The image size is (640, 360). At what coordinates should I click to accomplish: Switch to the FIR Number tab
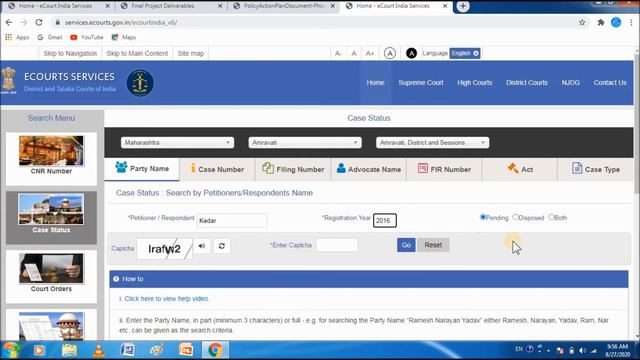(x=444, y=169)
